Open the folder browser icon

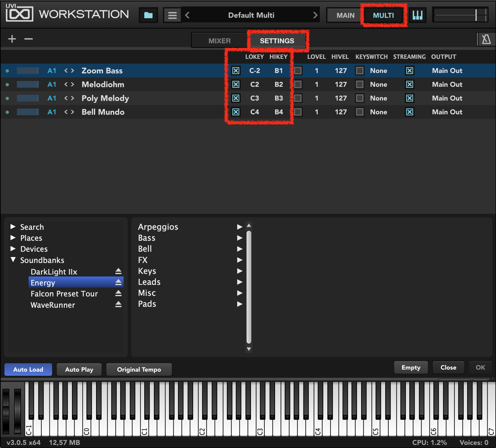148,15
